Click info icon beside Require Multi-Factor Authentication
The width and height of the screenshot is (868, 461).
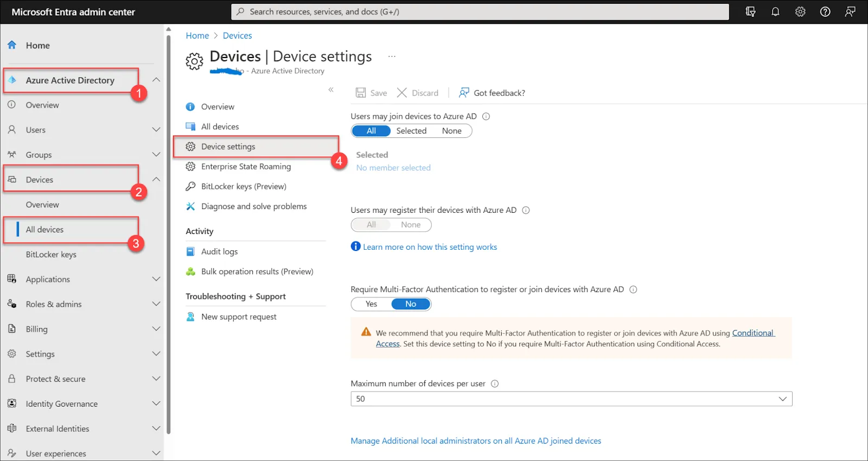[633, 289]
